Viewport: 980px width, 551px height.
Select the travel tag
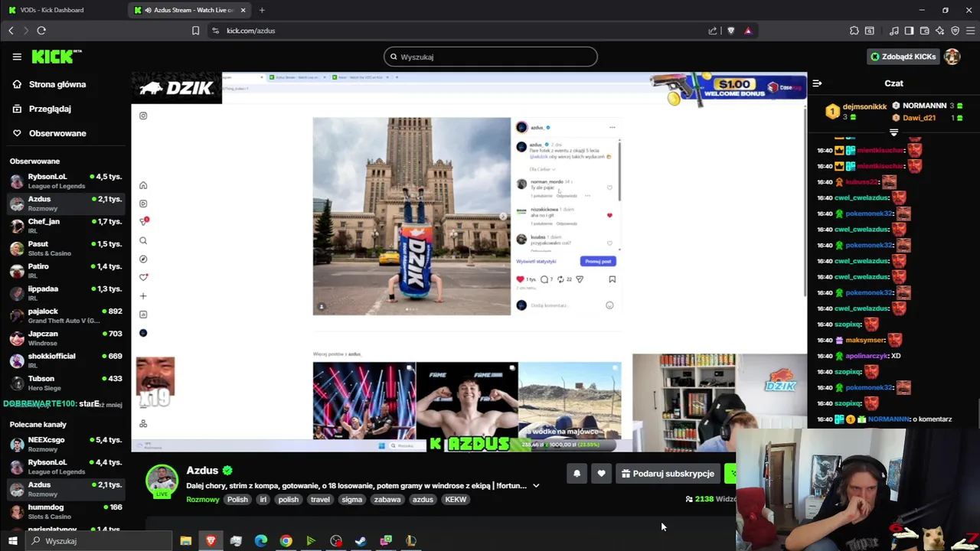point(320,500)
